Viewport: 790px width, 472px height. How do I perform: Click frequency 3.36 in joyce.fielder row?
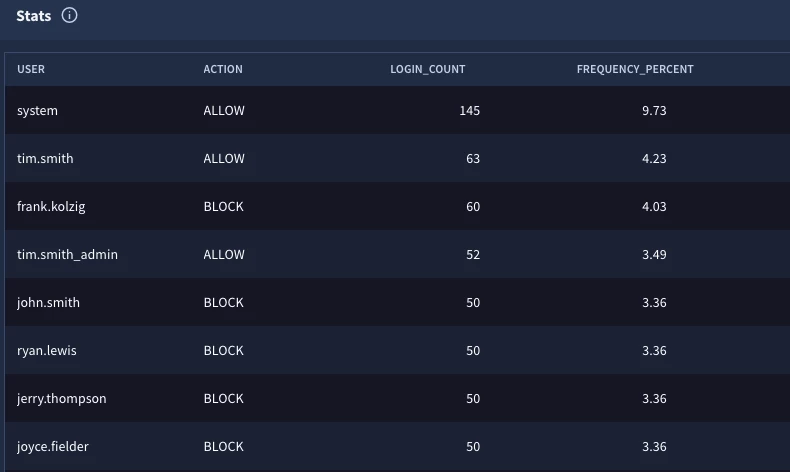click(654, 446)
